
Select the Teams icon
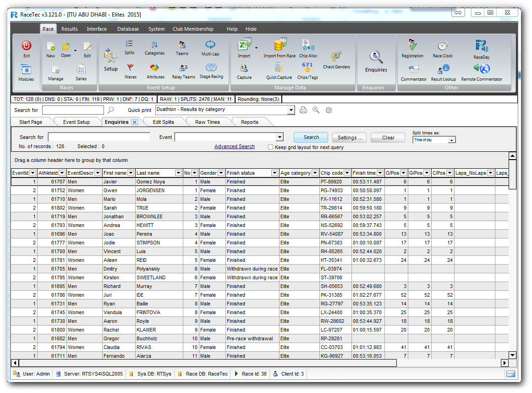click(182, 44)
